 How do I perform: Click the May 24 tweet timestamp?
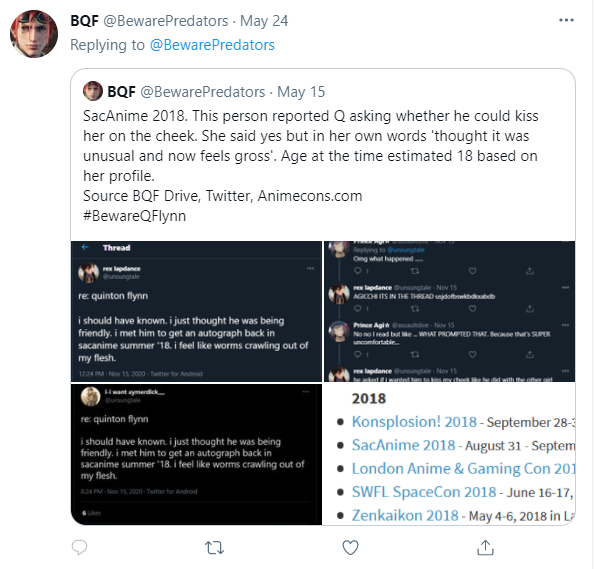(264, 21)
